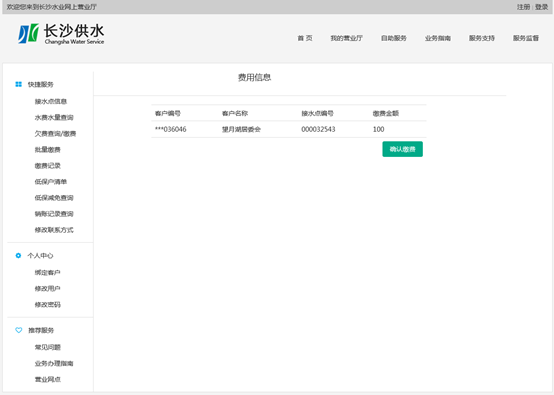This screenshot has width=554, height=395.
Task: Click the 个人中心 section heading
Action: tap(40, 255)
